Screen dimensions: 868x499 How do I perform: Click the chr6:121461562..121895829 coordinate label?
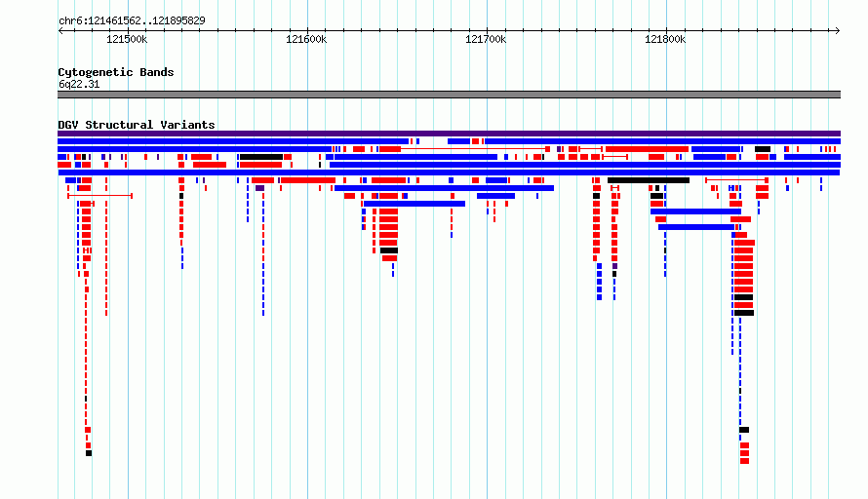132,20
